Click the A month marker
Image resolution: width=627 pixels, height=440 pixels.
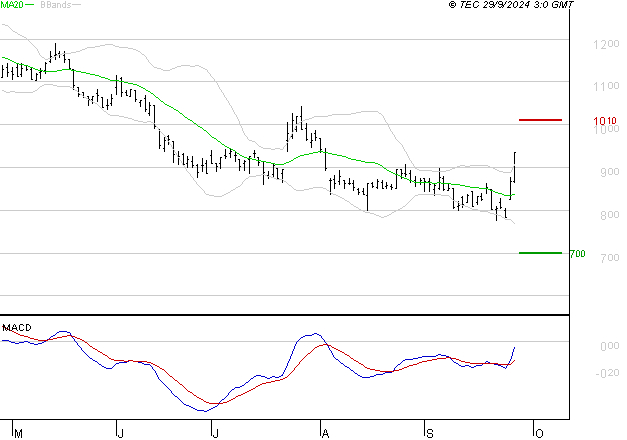[x=325, y=434]
